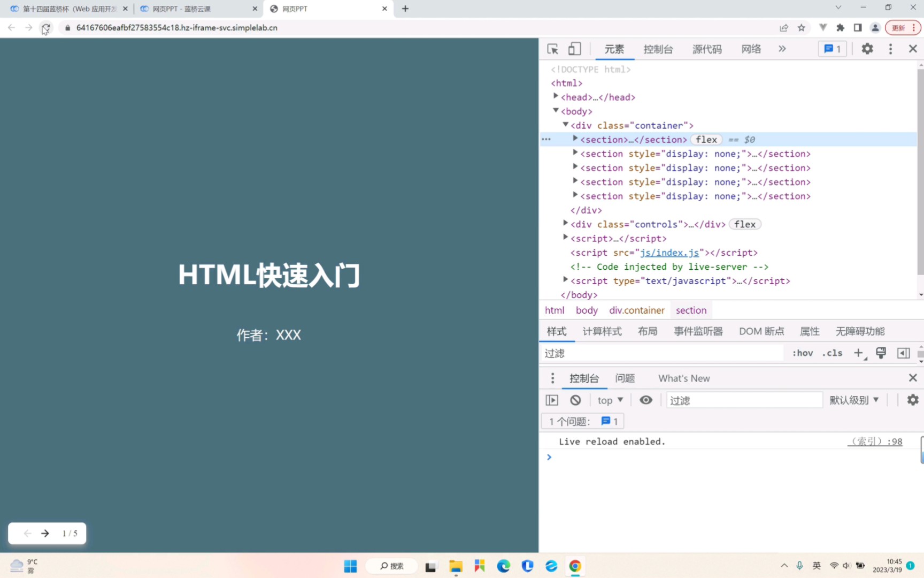Open a new browser tab
The image size is (924, 578).
click(405, 9)
